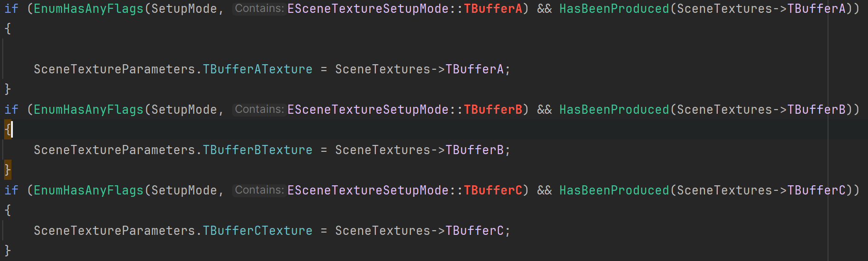The height and width of the screenshot is (261, 868).
Task: Click the Contains: hint on the TBufferB line
Action: pos(259,110)
